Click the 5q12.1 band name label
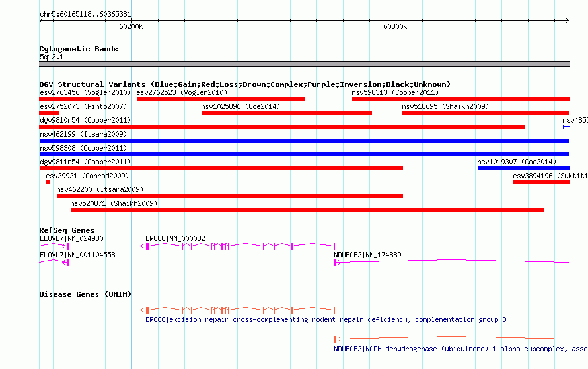Screen dimensions: 588x369 coord(52,57)
